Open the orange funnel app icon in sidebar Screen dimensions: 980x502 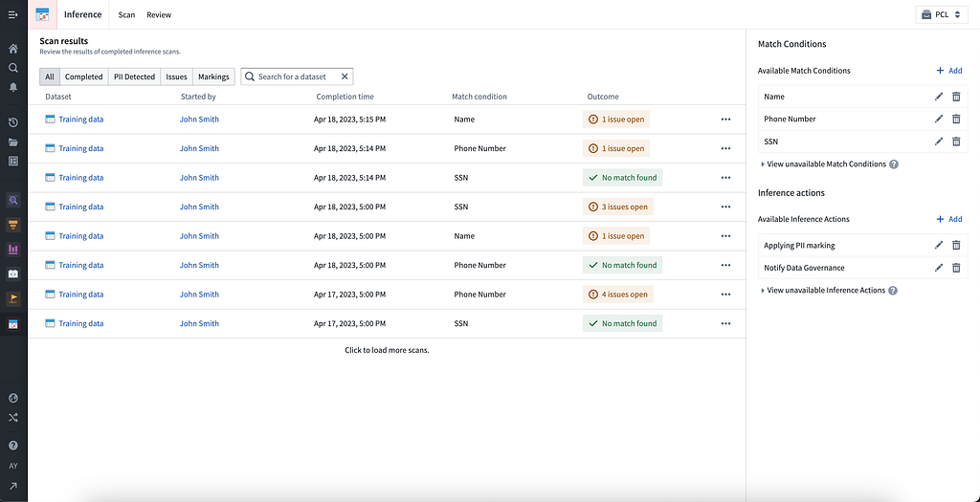(x=13, y=224)
